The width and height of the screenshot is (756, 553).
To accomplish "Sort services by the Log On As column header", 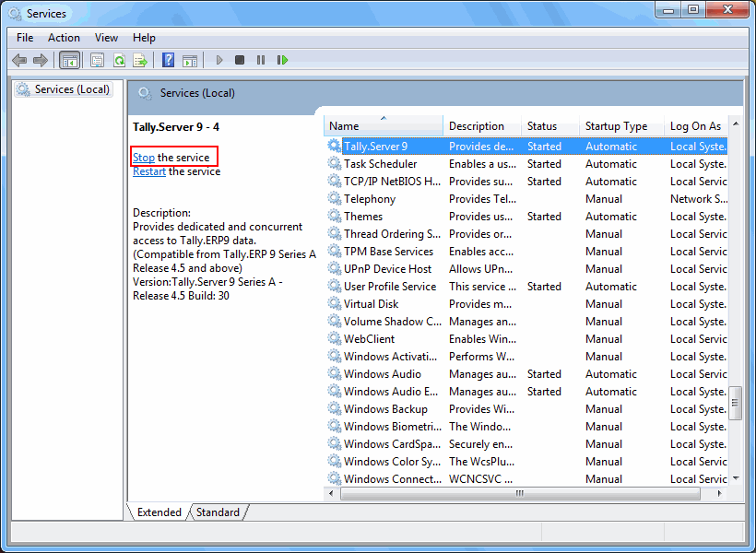I will tap(696, 126).
